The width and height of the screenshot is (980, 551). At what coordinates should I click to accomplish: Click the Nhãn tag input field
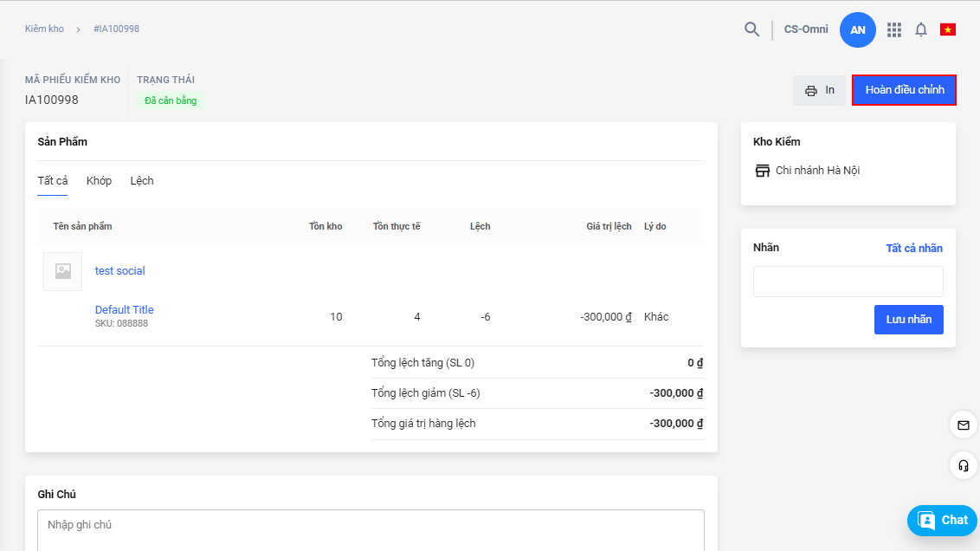(848, 282)
